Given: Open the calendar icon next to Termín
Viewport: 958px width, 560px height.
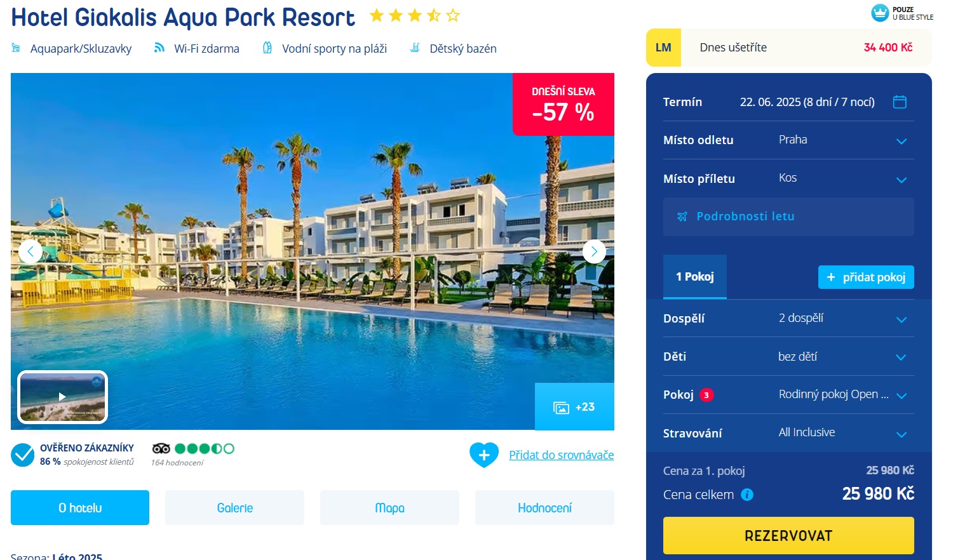Looking at the screenshot, I should (x=900, y=102).
